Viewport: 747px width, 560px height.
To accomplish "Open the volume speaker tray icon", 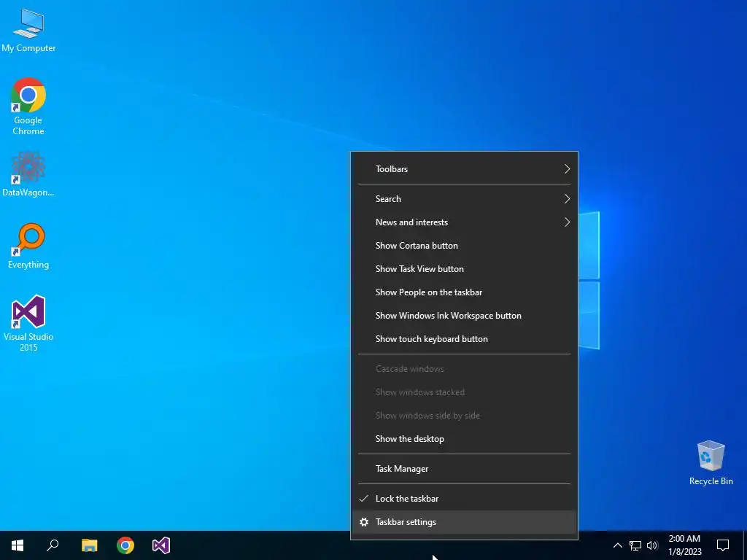I will pyautogui.click(x=652, y=545).
